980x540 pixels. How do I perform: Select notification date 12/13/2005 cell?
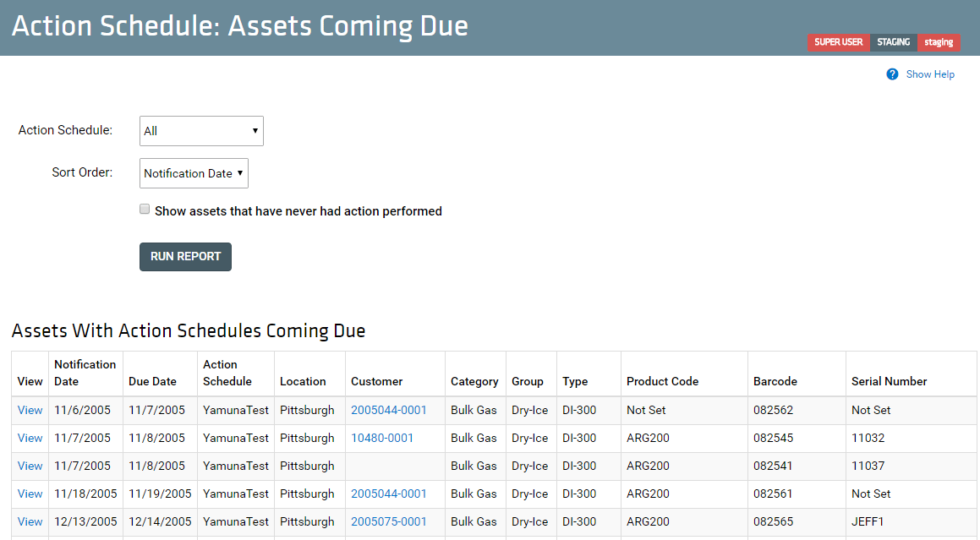pos(85,521)
